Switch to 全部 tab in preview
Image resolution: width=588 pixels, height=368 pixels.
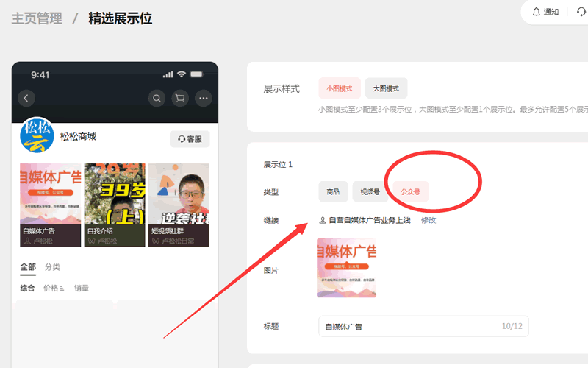pyautogui.click(x=28, y=267)
